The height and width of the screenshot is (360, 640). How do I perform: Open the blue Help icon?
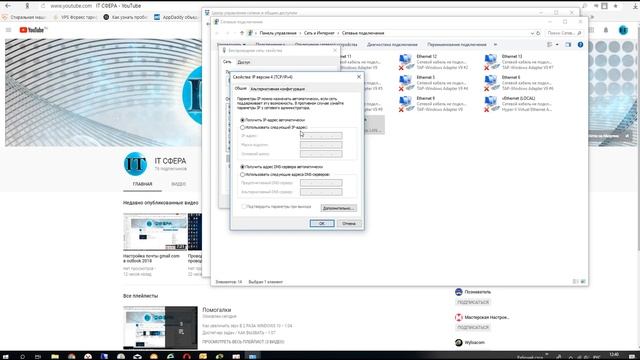pyautogui.click(x=580, y=44)
